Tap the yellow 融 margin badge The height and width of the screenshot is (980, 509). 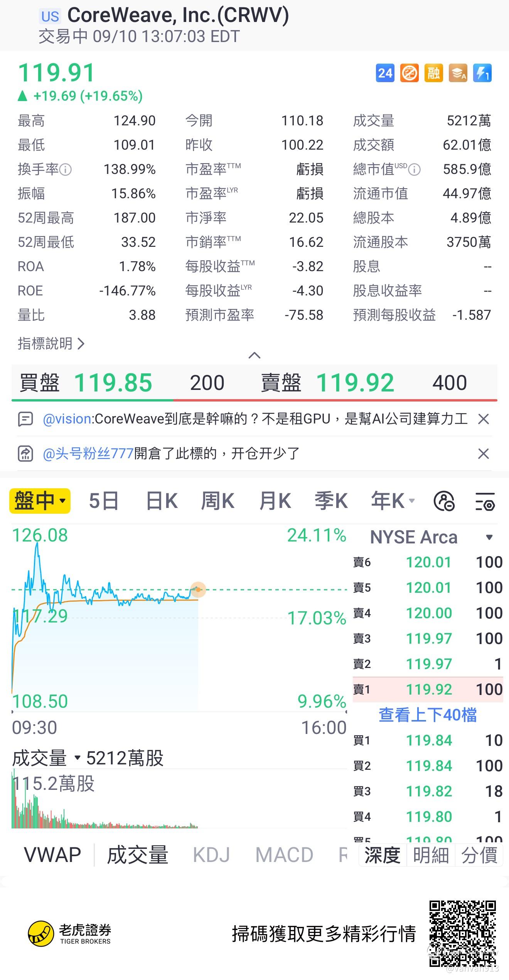tap(433, 73)
